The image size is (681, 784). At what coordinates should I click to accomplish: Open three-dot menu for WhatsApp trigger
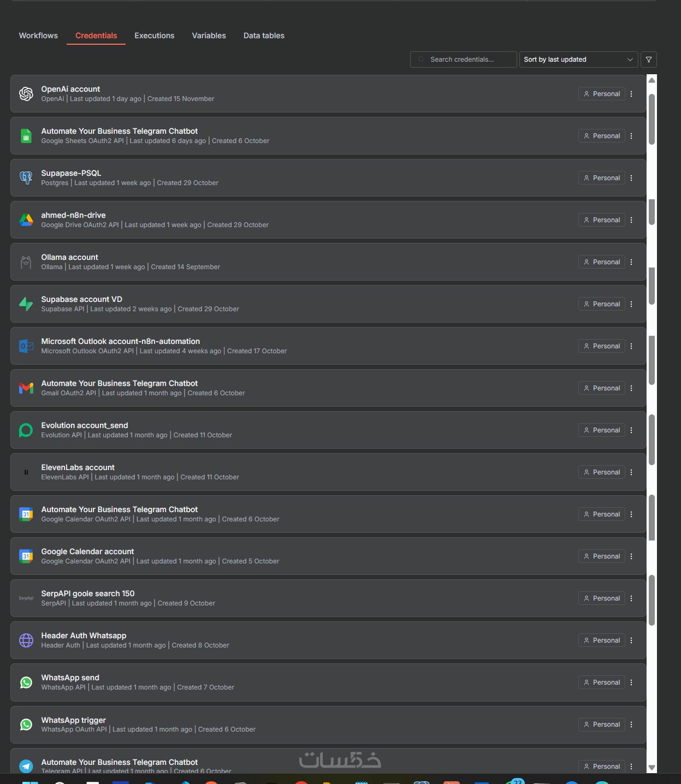(631, 724)
